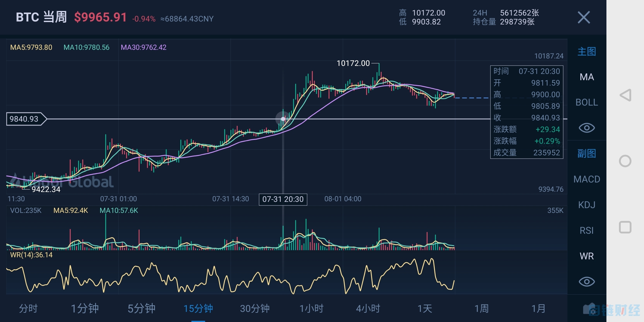This screenshot has height=322, width=644.
Task: Tap the BTC 当周 contract title
Action: tap(41, 17)
